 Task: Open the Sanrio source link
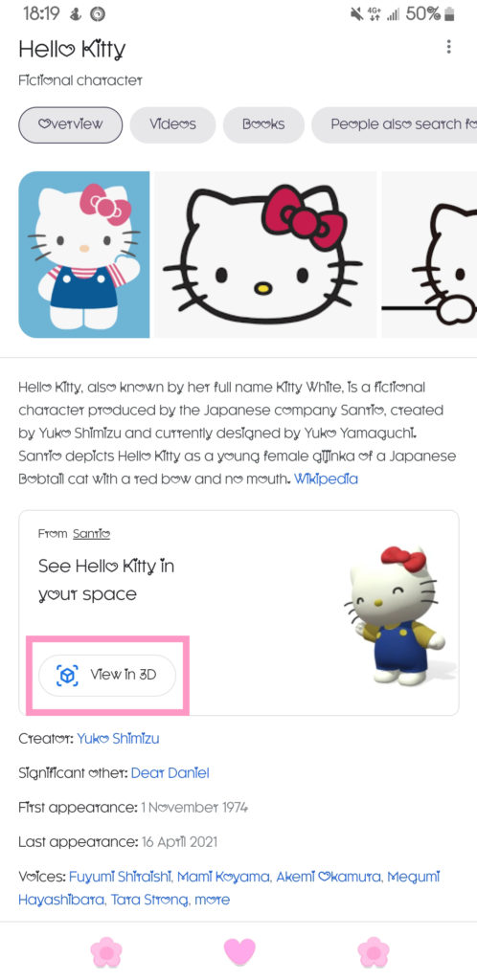pyautogui.click(x=91, y=534)
